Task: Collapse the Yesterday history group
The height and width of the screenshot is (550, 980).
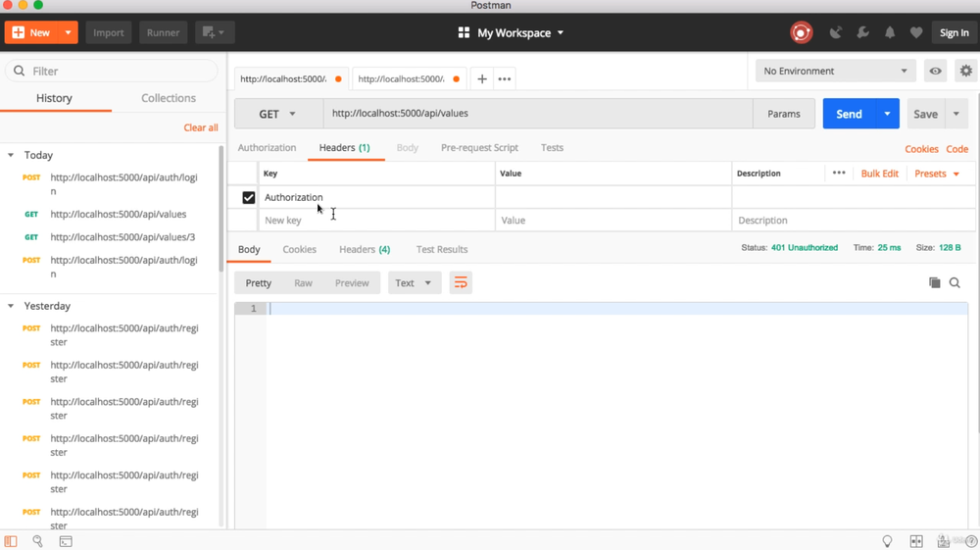Action: [11, 306]
